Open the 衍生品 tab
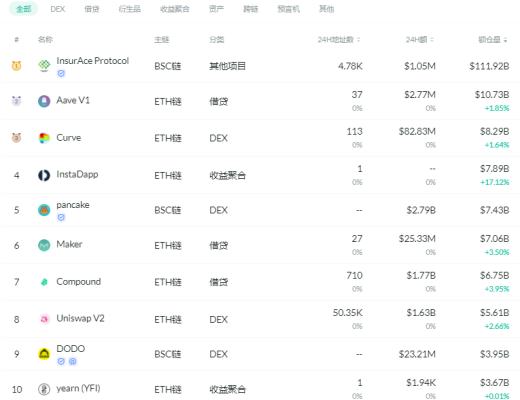 [x=130, y=9]
